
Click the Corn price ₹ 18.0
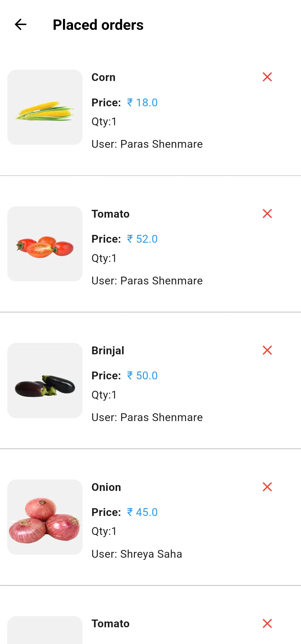[x=142, y=103]
